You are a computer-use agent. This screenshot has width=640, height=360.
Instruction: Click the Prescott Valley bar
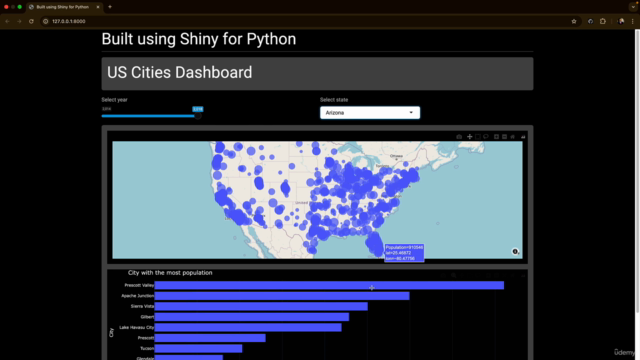[x=329, y=285]
